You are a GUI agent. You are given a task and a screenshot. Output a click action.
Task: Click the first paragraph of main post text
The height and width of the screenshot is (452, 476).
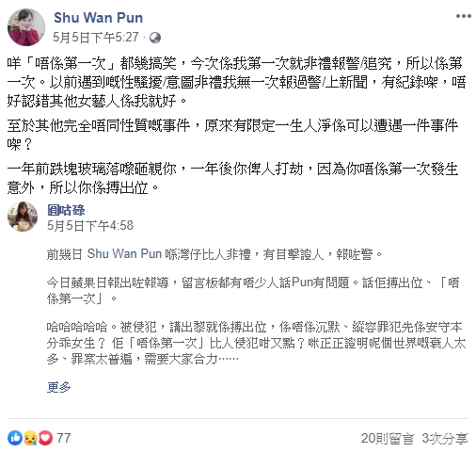[x=236, y=82]
